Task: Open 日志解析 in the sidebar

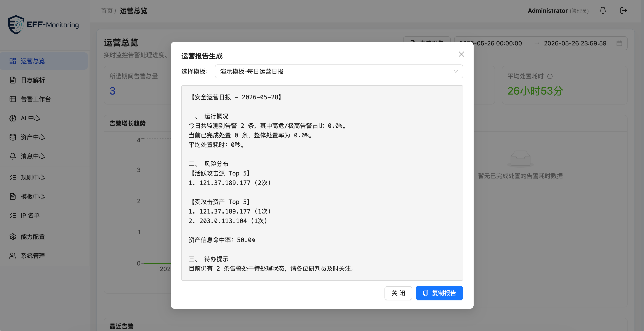Action: [x=44, y=80]
